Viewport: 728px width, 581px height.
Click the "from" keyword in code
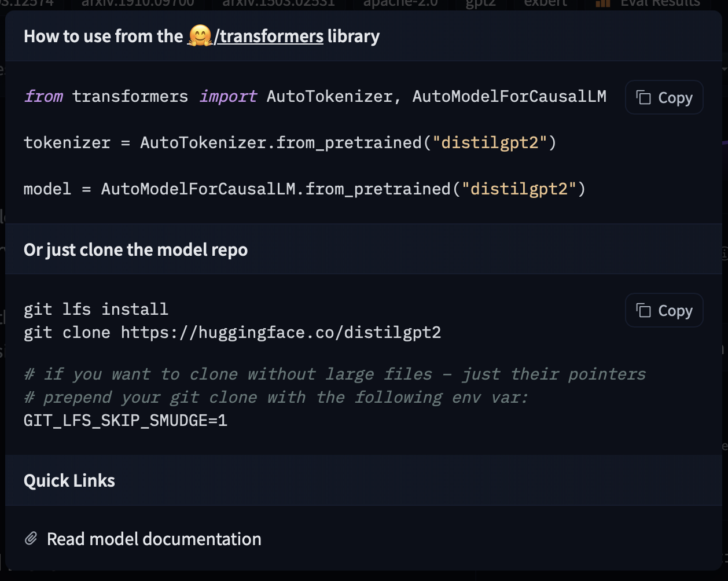click(x=43, y=96)
